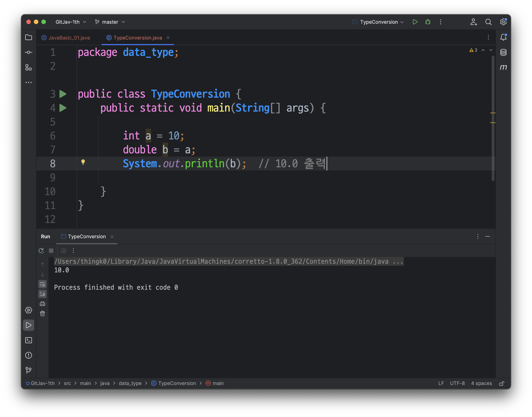This screenshot has width=532, height=417.
Task: Click the Clear All trash icon in console
Action: pyautogui.click(x=42, y=314)
